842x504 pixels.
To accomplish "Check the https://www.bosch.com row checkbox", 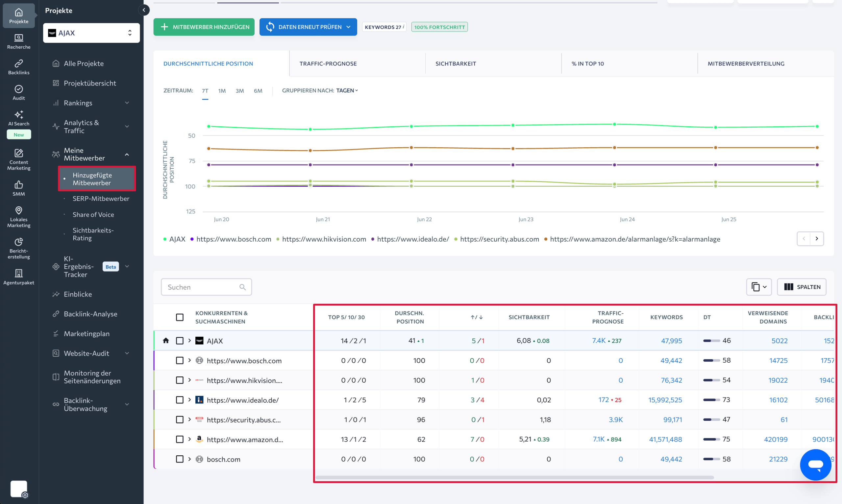I will tap(180, 360).
